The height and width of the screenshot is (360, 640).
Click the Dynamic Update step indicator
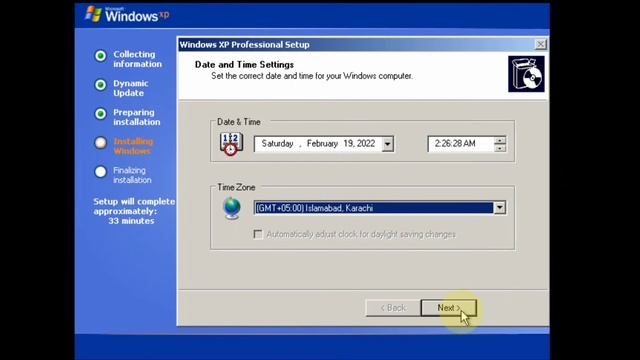(x=100, y=85)
